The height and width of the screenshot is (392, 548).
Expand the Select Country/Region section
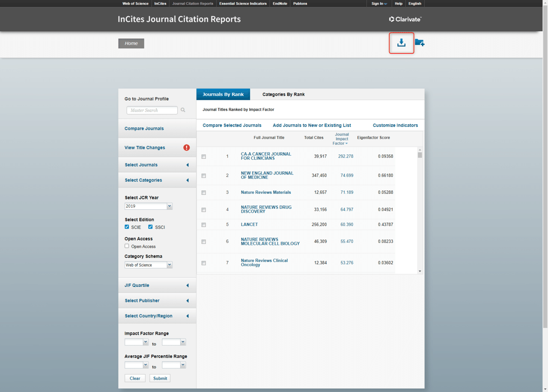click(157, 316)
